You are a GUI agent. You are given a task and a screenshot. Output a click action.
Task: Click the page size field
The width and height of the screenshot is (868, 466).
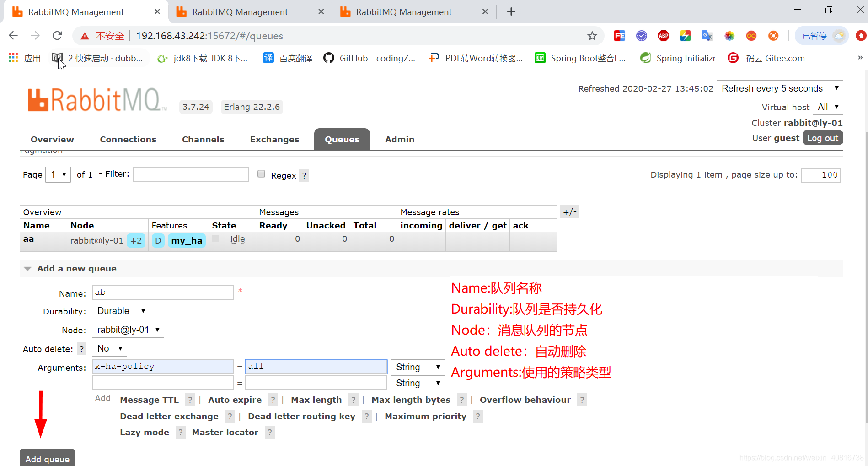click(821, 175)
